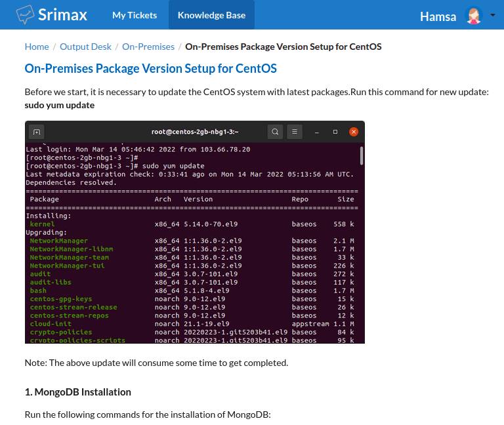Click the 'audit-libs' package name
The height and width of the screenshot is (425, 504).
coord(51,282)
